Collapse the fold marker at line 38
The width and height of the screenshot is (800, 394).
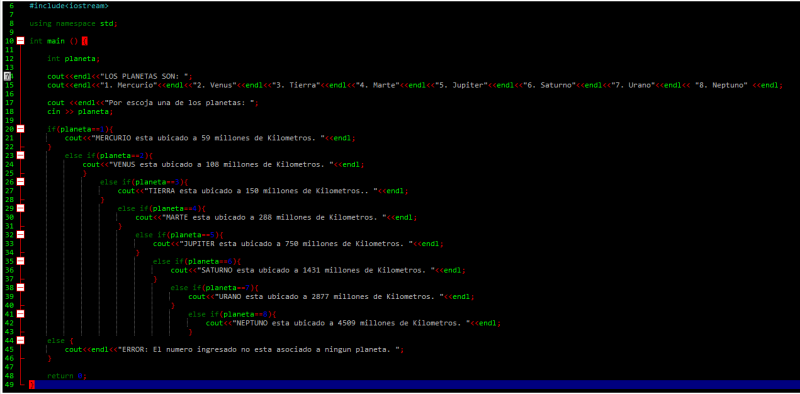[20, 288]
